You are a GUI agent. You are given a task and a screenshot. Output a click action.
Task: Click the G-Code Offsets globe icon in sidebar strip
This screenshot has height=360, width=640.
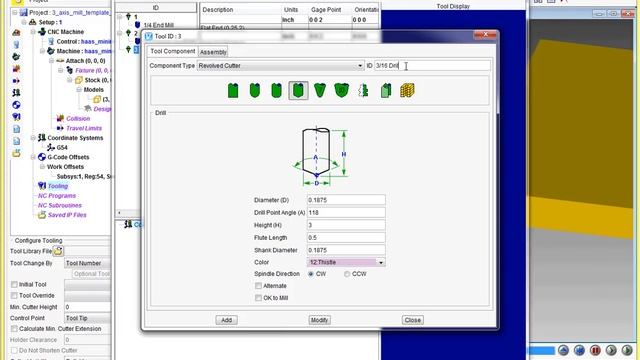pyautogui.click(x=16, y=105)
